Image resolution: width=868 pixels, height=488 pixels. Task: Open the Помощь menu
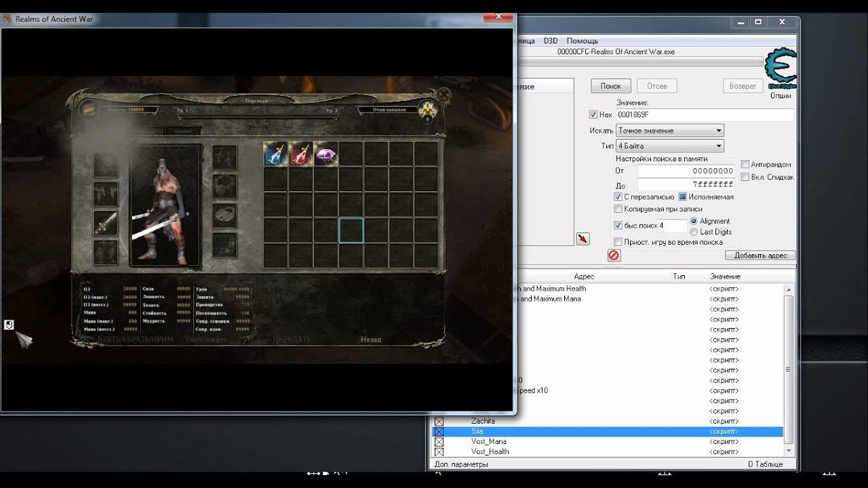point(583,41)
